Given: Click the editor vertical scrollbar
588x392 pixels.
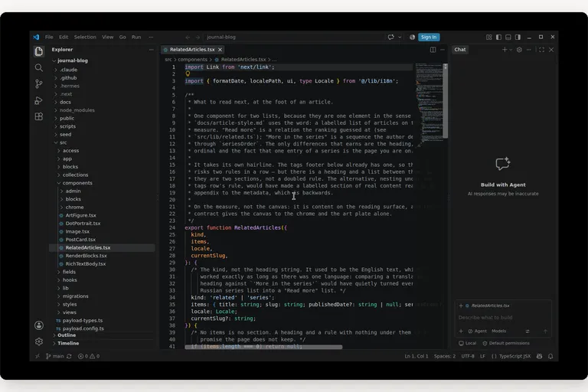Looking at the screenshot, I should tap(445, 101).
